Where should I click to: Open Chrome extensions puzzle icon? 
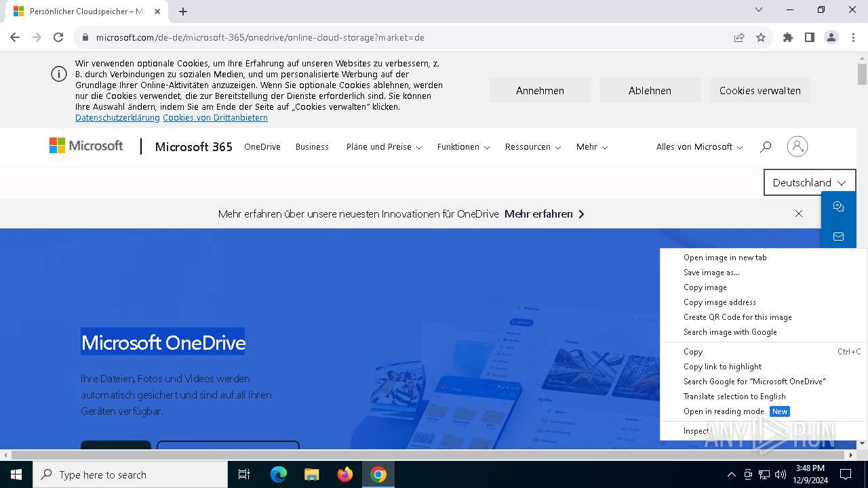click(788, 37)
